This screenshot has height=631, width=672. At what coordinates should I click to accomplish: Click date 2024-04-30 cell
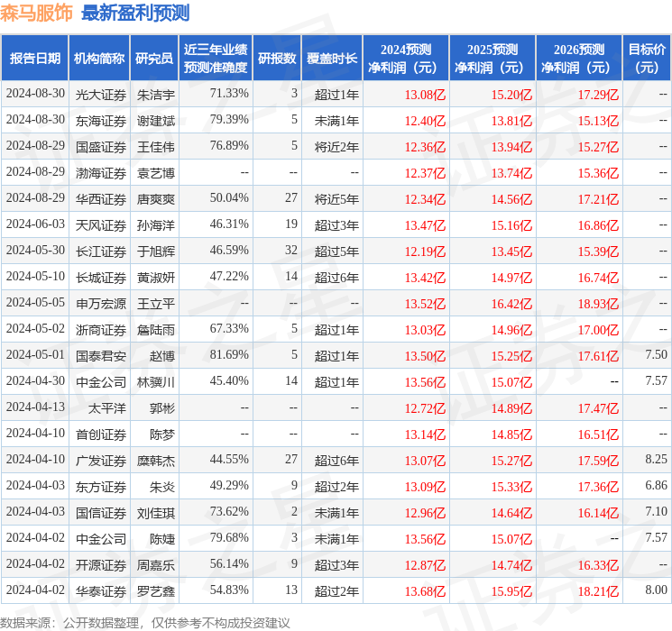[x=35, y=380]
